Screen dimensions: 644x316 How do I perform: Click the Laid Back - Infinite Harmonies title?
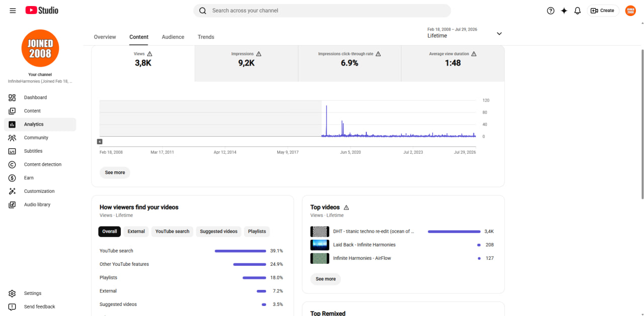point(364,245)
